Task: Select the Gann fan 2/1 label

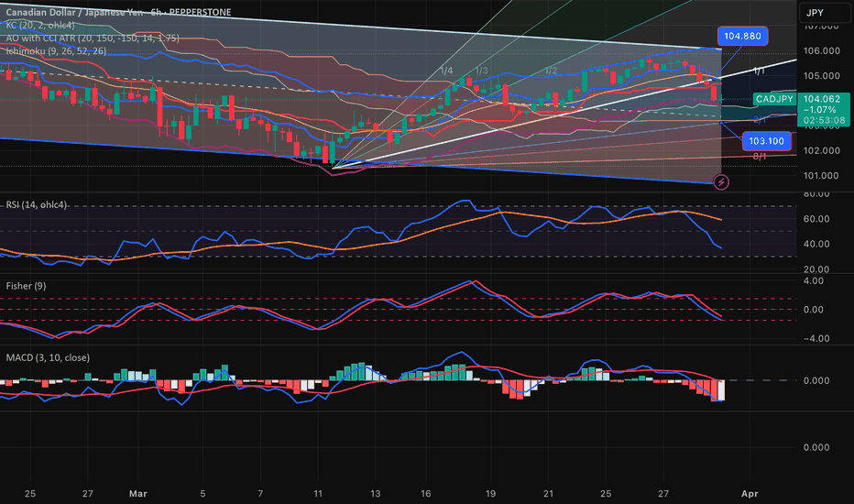Action: pyautogui.click(x=760, y=119)
